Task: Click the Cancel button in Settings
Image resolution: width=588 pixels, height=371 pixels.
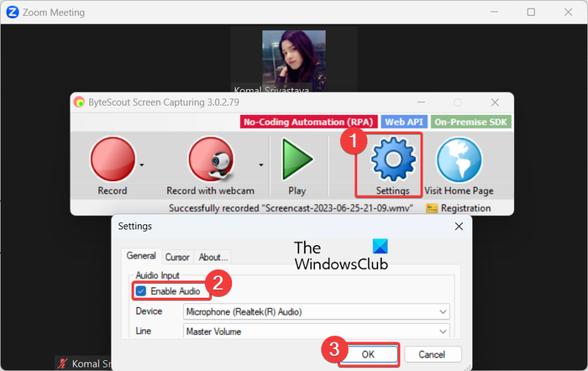Action: pyautogui.click(x=433, y=354)
